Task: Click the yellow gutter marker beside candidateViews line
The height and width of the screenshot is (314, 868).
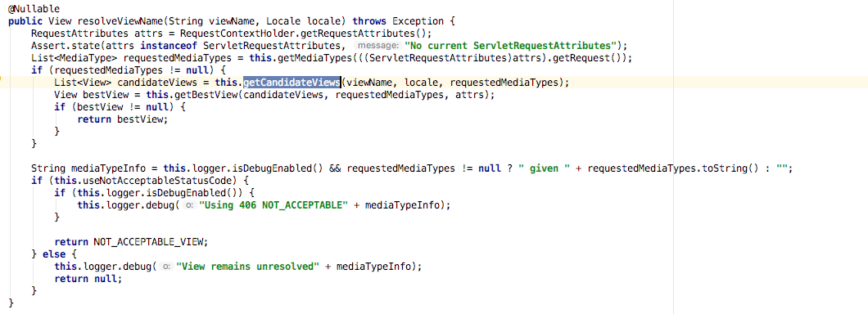Action: coord(1,83)
